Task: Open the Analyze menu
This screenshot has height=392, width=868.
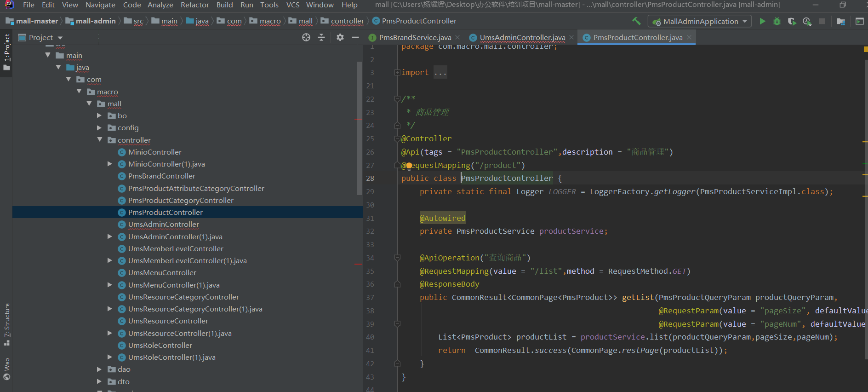Action: tap(160, 5)
